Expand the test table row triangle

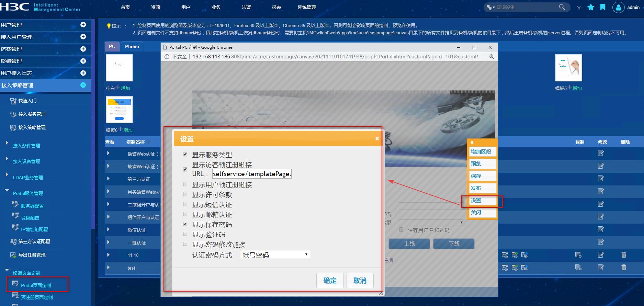[108, 267]
